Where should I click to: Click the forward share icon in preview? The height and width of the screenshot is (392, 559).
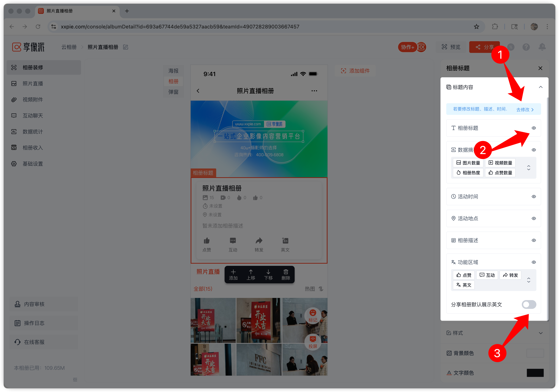(x=259, y=241)
